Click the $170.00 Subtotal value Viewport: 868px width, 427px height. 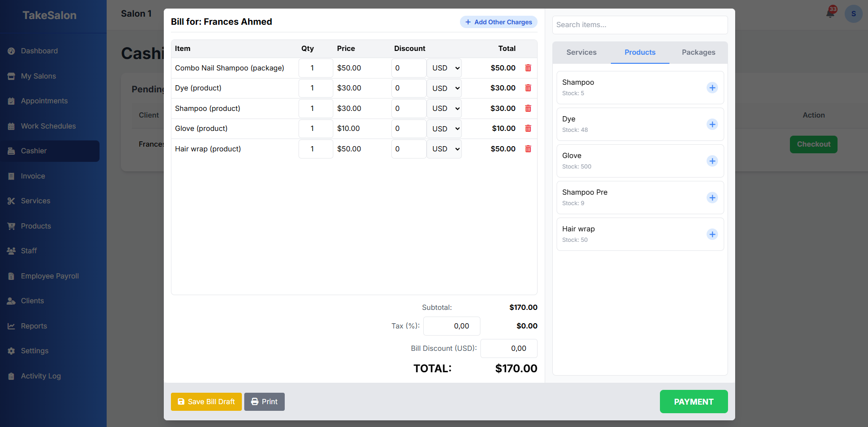[x=523, y=308]
